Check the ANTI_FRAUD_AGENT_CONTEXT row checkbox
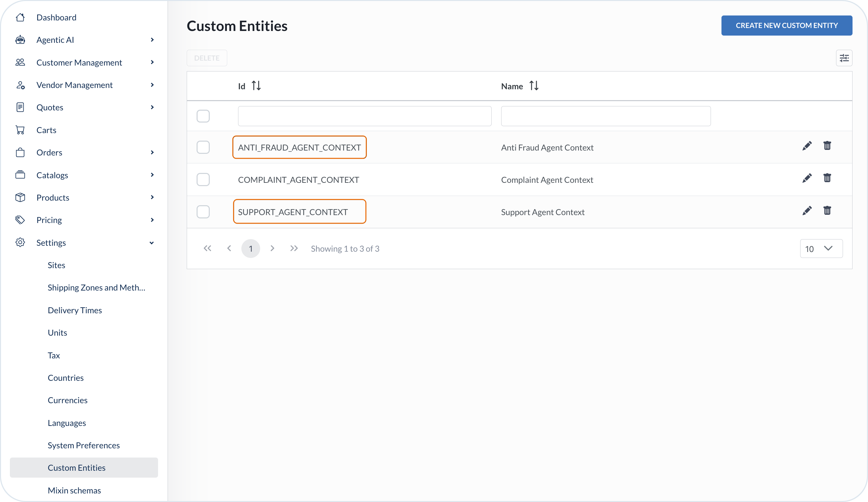The height and width of the screenshot is (502, 868). point(203,147)
